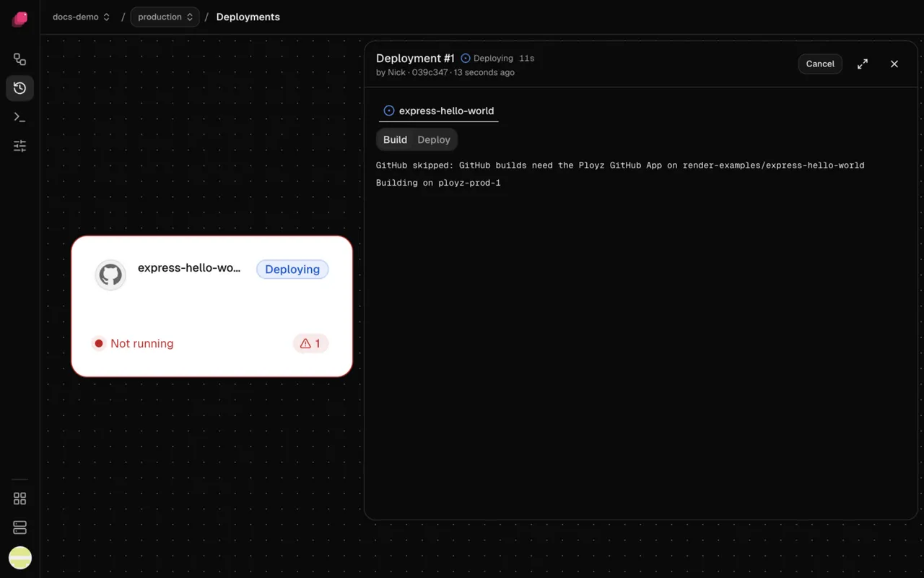Click the blue Deploying badge on card
This screenshot has height=578, width=924.
coord(292,269)
